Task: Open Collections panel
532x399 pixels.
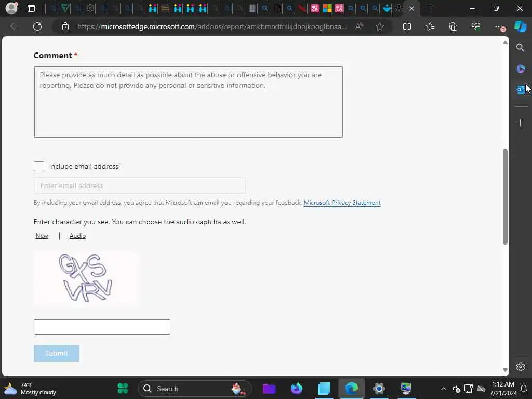Action: [x=453, y=26]
